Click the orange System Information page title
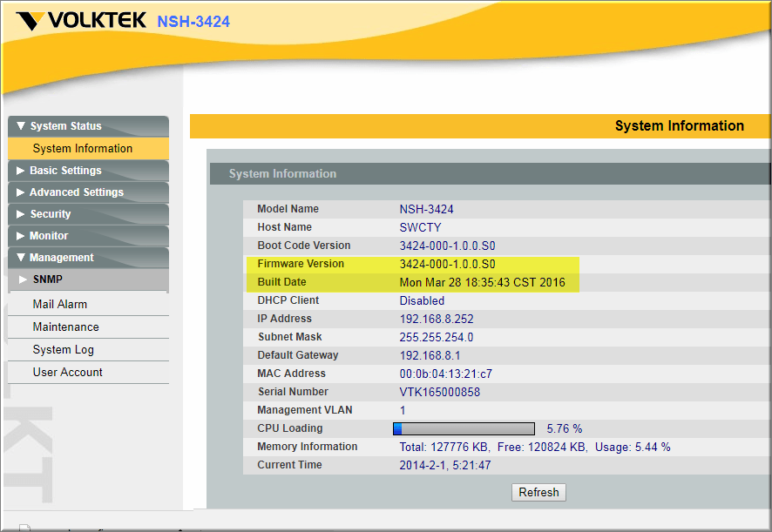772x532 pixels. tap(680, 125)
